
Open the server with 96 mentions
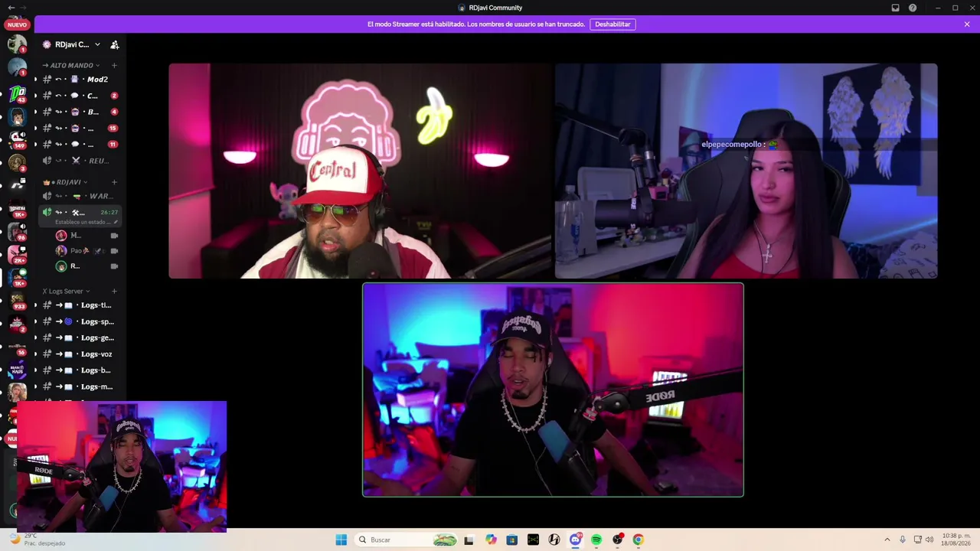click(17, 231)
